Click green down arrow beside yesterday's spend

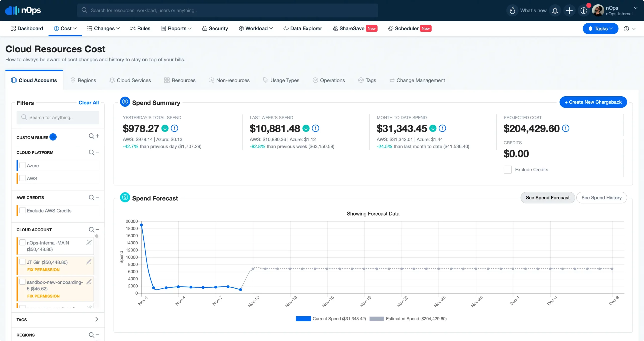(x=165, y=129)
